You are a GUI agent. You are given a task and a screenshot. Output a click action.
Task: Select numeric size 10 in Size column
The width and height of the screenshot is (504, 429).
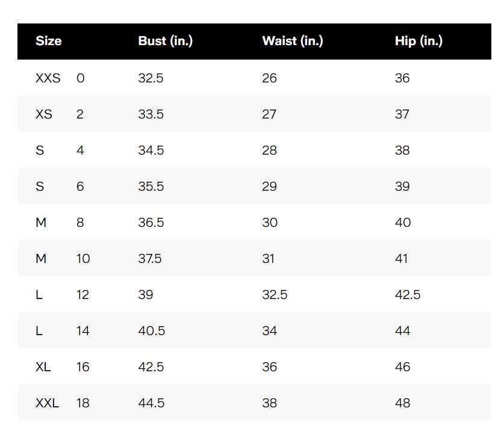pyautogui.click(x=83, y=259)
